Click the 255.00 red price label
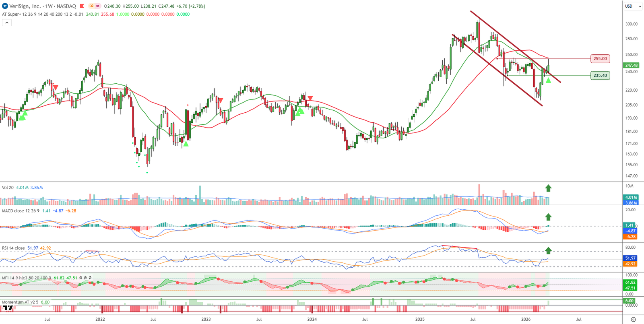This screenshot has width=644, height=324. pyautogui.click(x=600, y=59)
